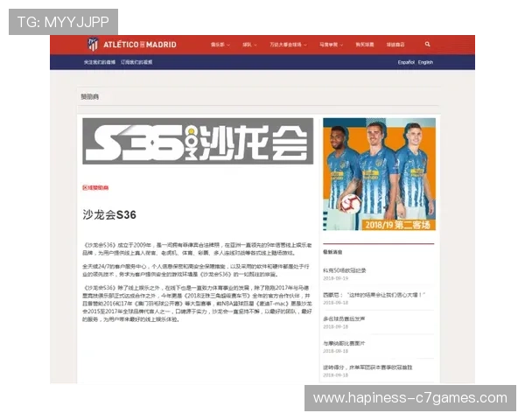Open the 多名球员赛后发声 news item
The width and height of the screenshot is (525, 420).
tap(344, 318)
